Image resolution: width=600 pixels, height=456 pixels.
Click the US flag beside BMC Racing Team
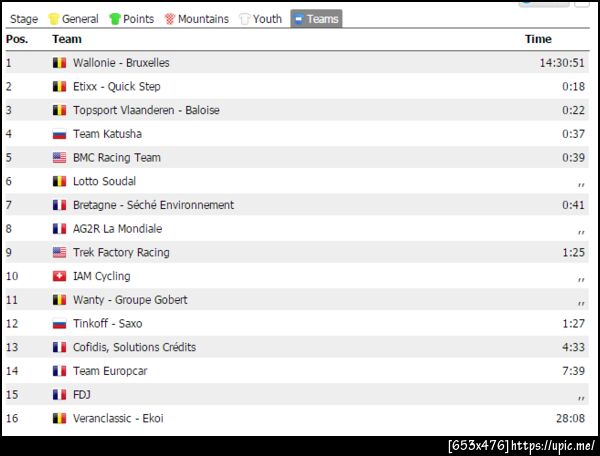[59, 158]
